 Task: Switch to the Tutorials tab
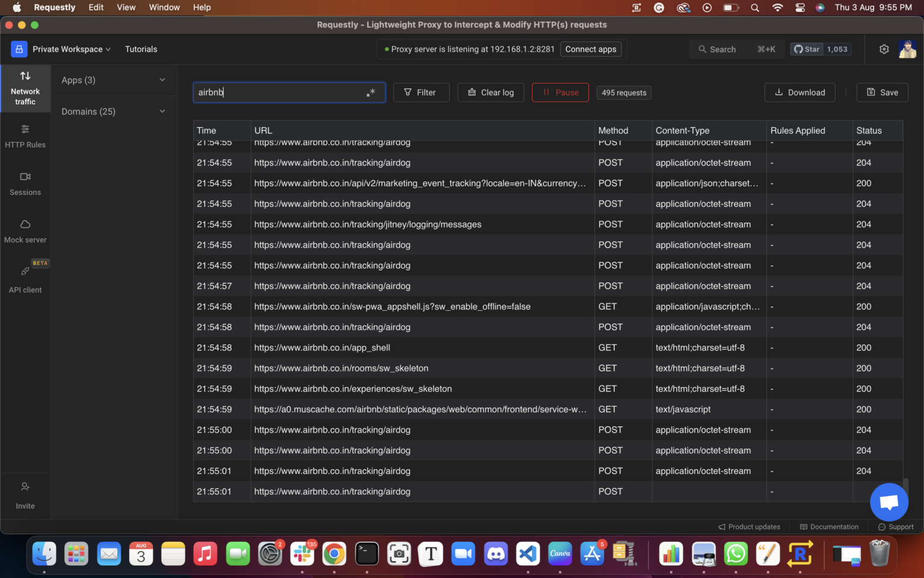[141, 49]
